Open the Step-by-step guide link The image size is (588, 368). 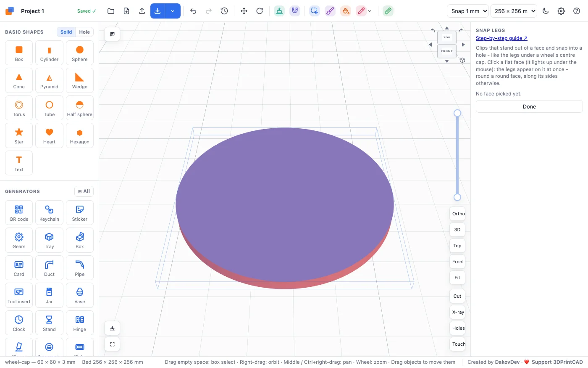(x=501, y=38)
